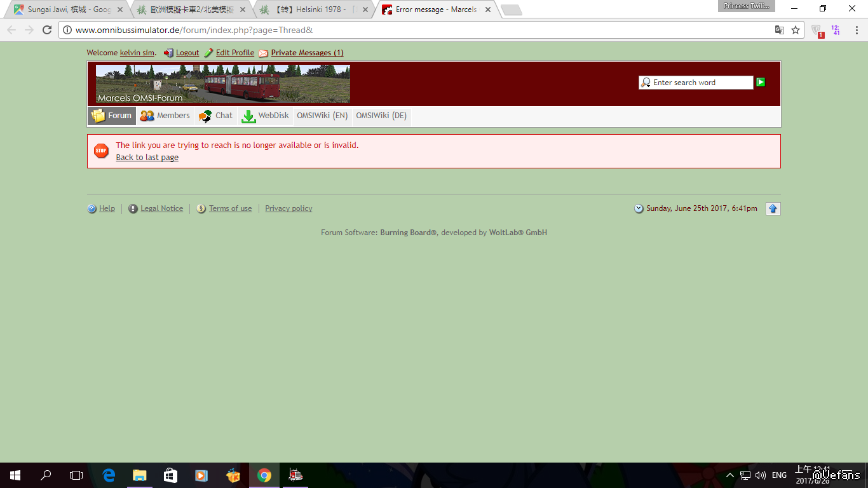Open the Members menu item
This screenshot has height=488, width=868.
[165, 116]
